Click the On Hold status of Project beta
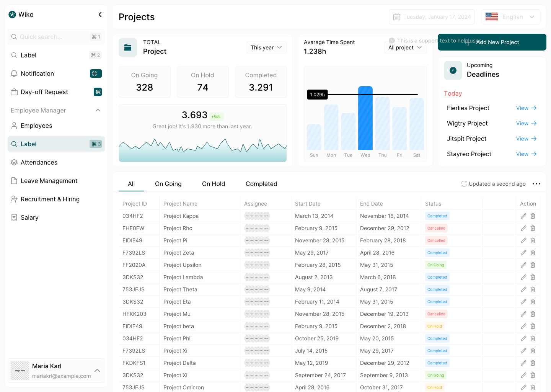The image size is (551, 392). [435, 326]
